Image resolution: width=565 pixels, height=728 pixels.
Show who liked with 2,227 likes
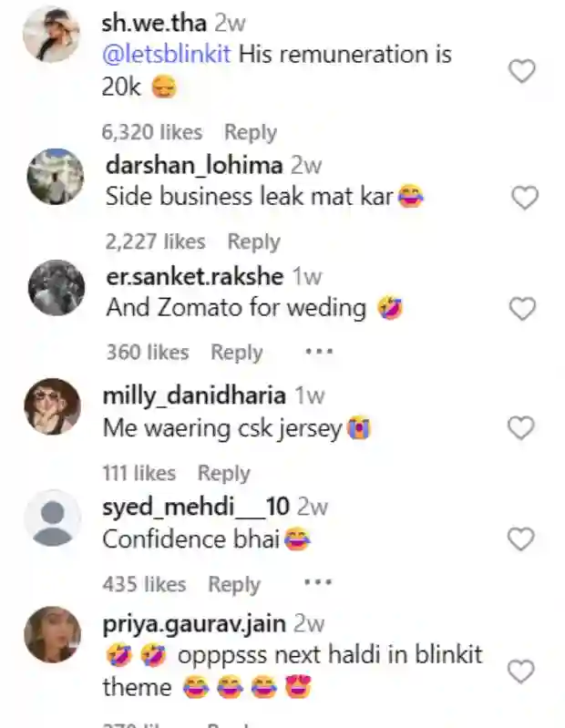click(156, 241)
